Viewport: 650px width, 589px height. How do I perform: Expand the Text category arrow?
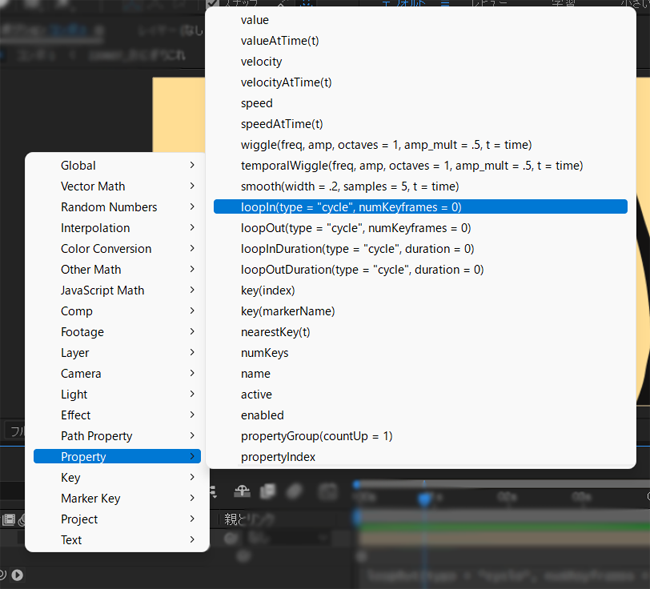coord(192,540)
